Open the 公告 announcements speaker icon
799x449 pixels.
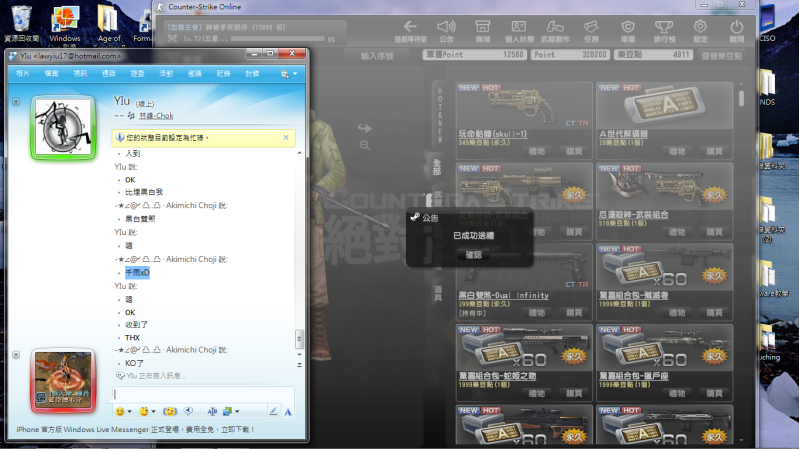[446, 31]
